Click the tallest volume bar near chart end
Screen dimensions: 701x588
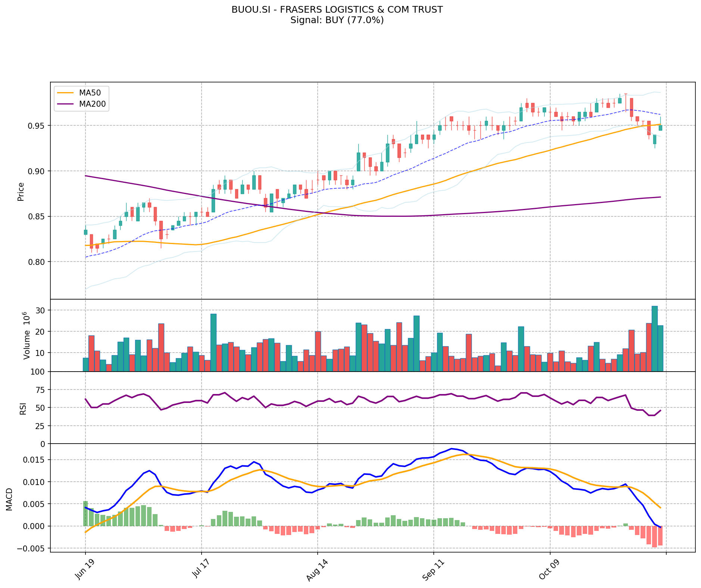tap(654, 338)
